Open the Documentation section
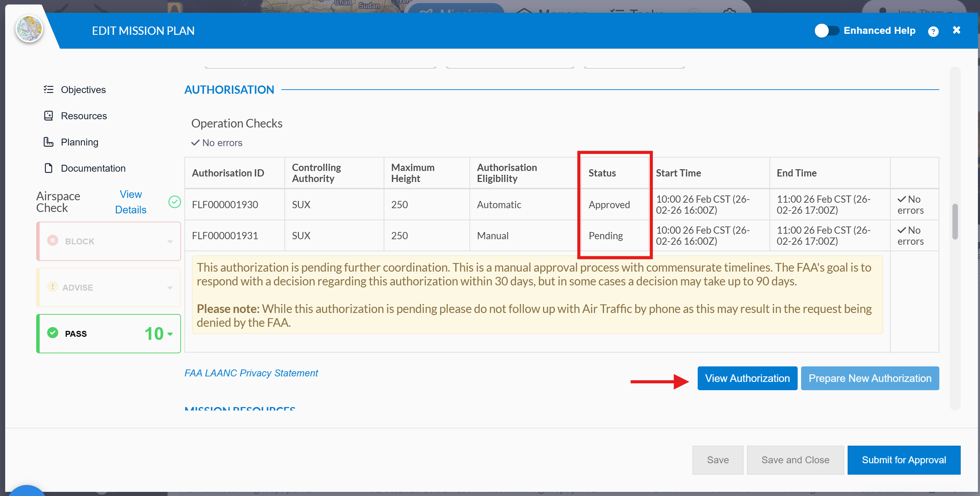This screenshot has height=496, width=980. point(93,168)
